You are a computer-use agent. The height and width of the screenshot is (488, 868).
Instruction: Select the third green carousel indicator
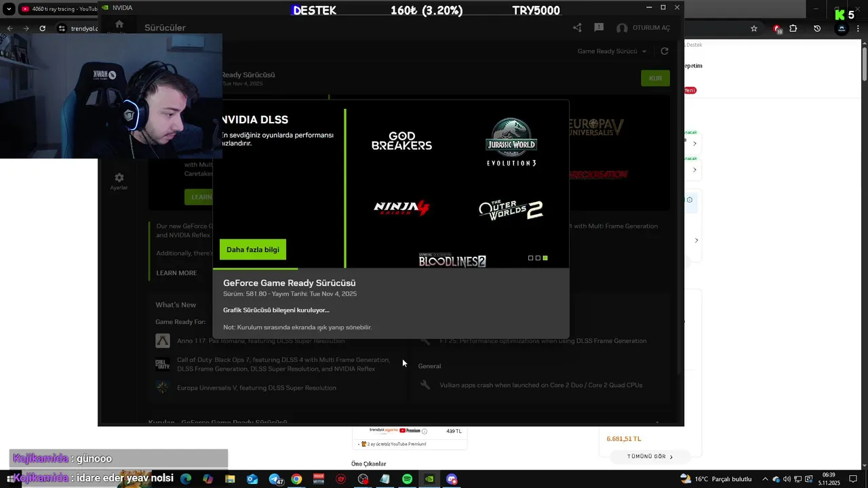click(545, 258)
